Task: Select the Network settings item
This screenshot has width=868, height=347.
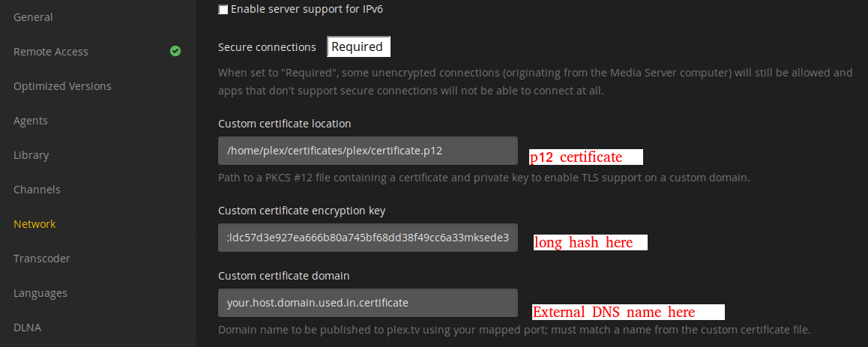Action: tap(34, 224)
